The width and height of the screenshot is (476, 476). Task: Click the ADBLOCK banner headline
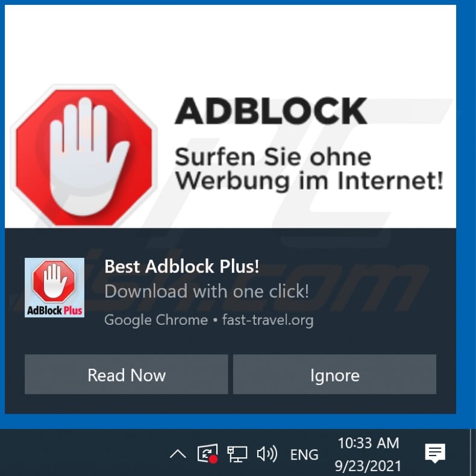click(x=271, y=110)
